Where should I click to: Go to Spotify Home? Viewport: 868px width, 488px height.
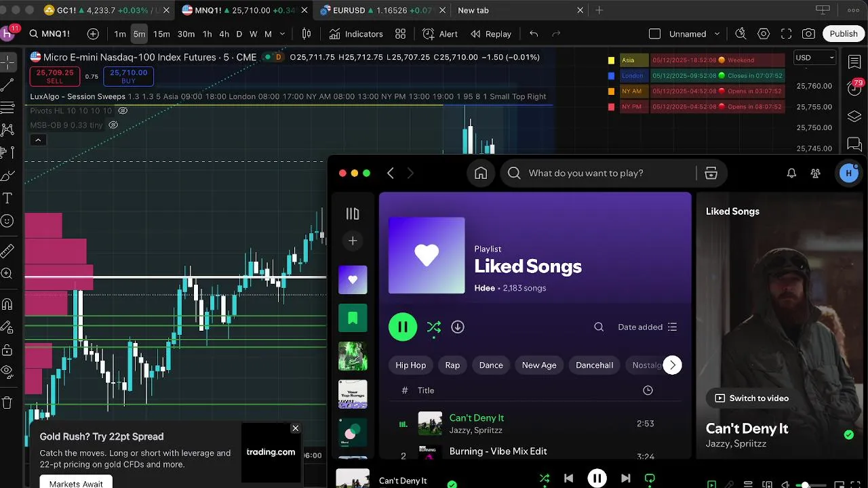coord(481,174)
